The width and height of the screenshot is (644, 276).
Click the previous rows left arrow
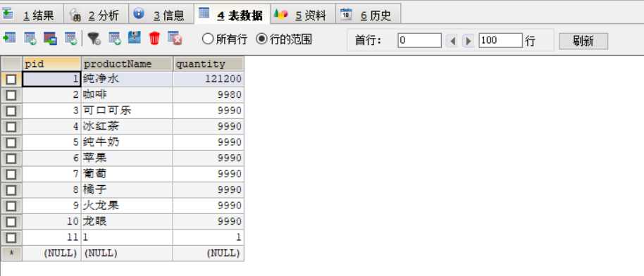pos(452,41)
